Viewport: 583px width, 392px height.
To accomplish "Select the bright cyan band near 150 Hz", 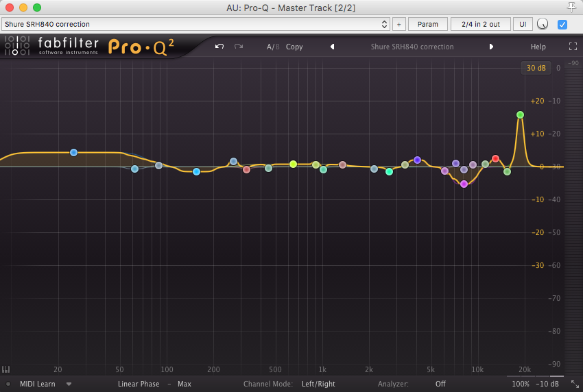I will pos(196,171).
